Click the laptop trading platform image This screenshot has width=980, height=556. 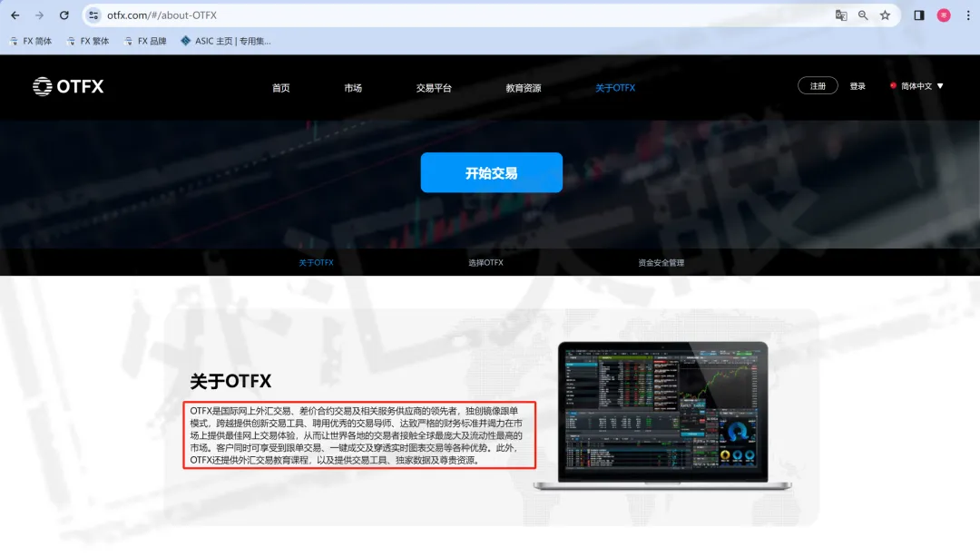662,415
